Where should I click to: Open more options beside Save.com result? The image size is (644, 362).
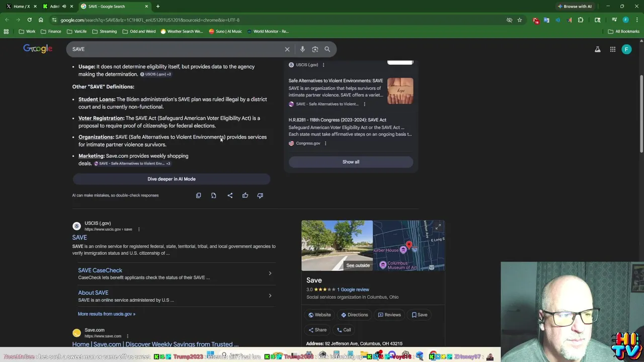point(127,336)
